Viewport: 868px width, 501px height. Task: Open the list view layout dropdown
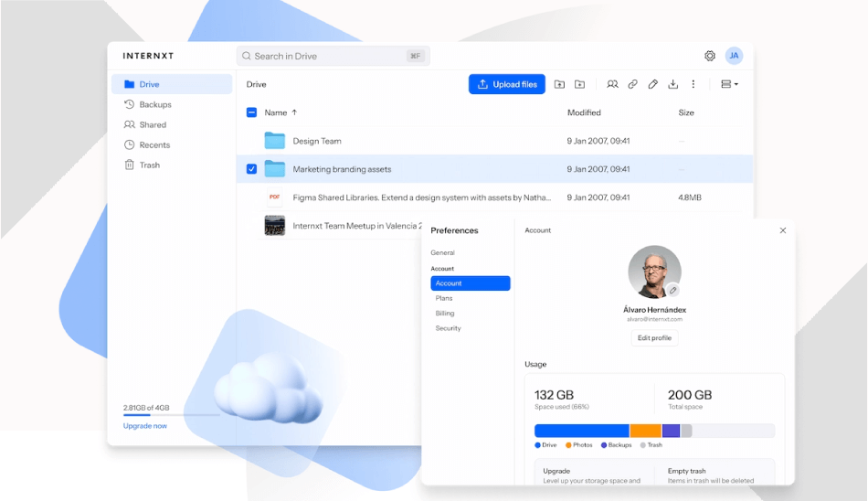pyautogui.click(x=729, y=84)
